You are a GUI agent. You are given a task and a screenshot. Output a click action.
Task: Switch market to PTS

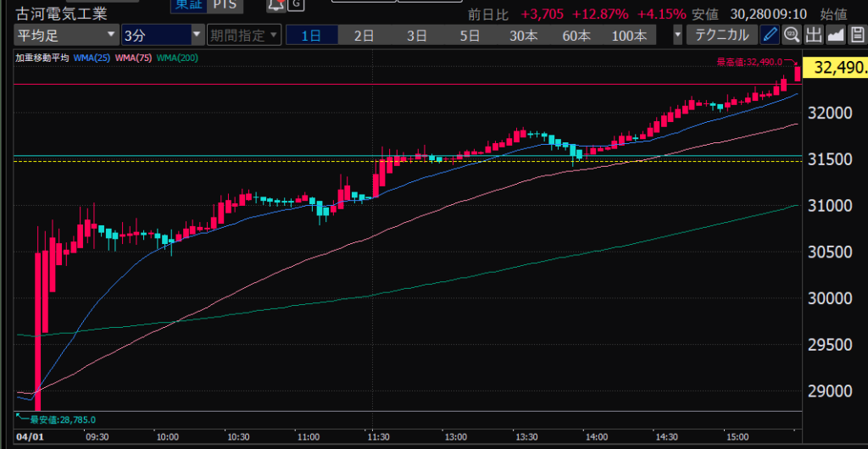click(x=224, y=5)
